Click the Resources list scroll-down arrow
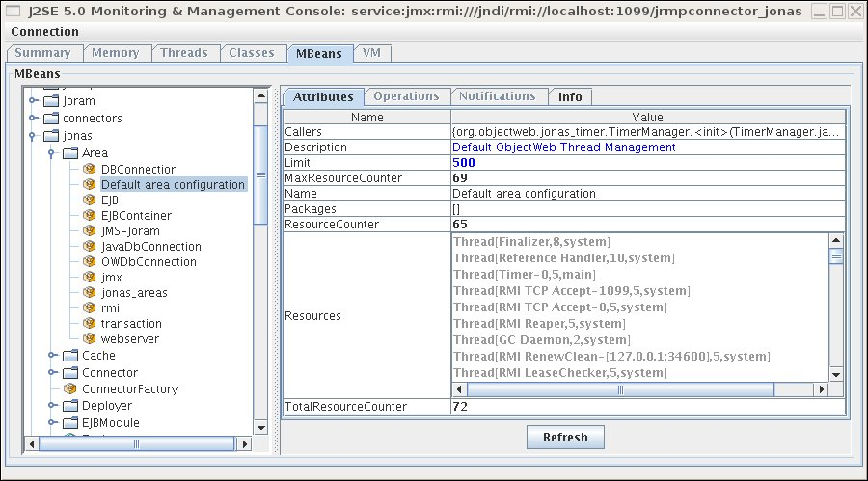 pos(836,375)
